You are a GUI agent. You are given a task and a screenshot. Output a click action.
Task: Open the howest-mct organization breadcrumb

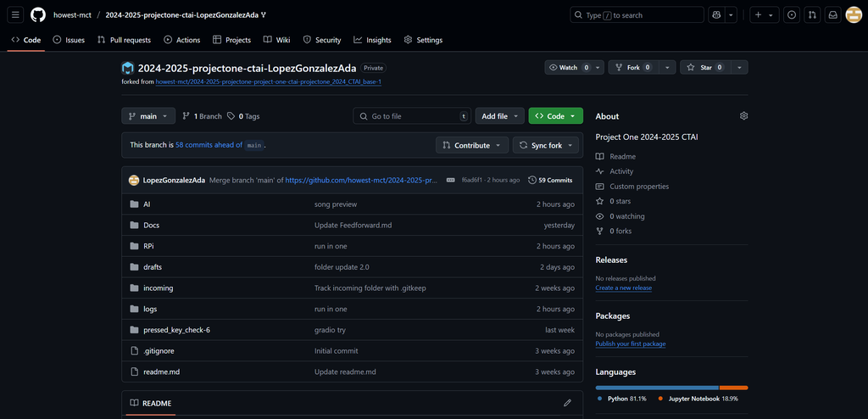(72, 15)
